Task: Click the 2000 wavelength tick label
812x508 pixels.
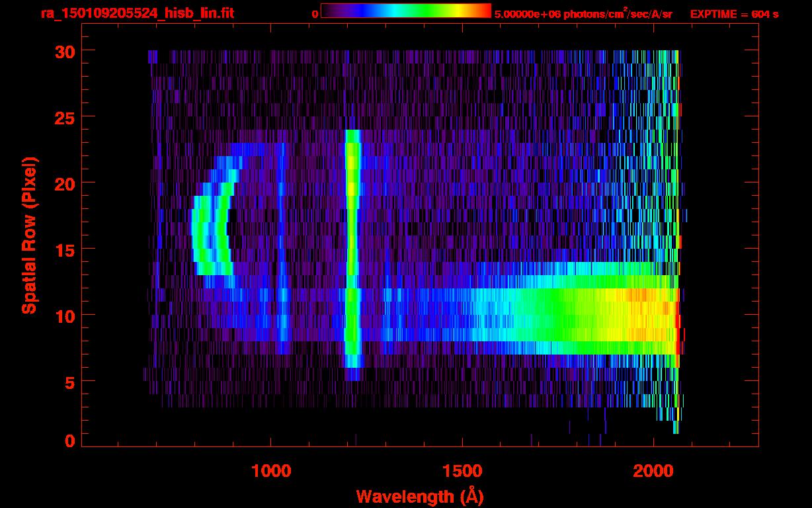Action: 653,470
